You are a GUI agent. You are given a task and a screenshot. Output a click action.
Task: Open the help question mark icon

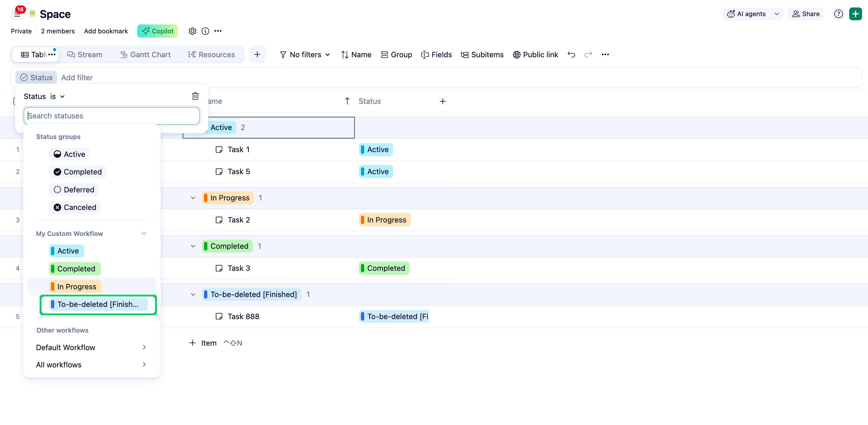838,14
